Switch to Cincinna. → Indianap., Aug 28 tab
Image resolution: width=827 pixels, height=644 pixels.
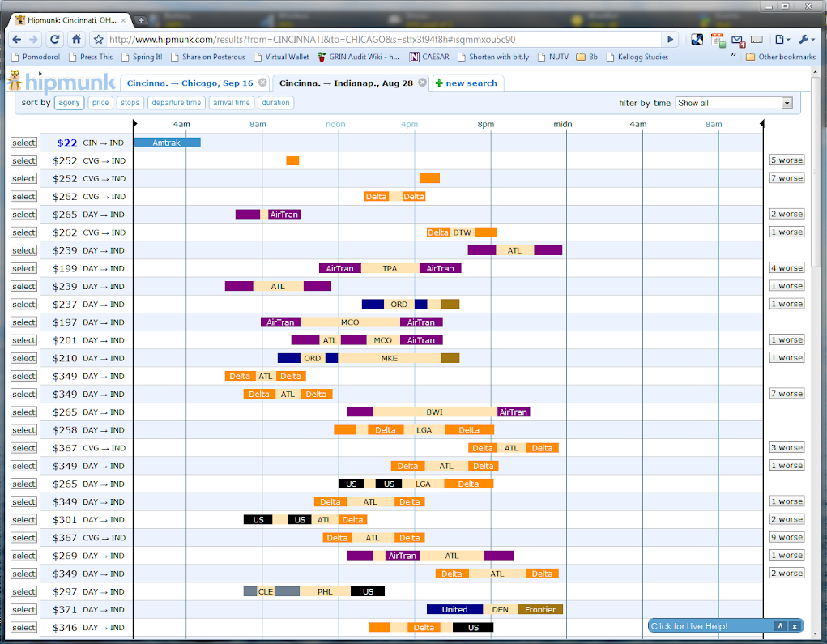[346, 83]
